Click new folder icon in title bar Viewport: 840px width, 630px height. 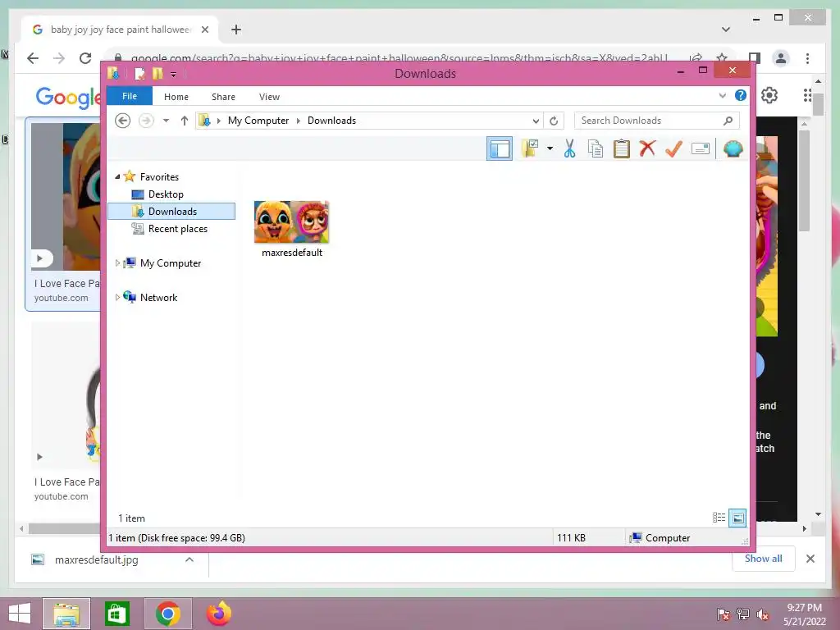point(157,73)
